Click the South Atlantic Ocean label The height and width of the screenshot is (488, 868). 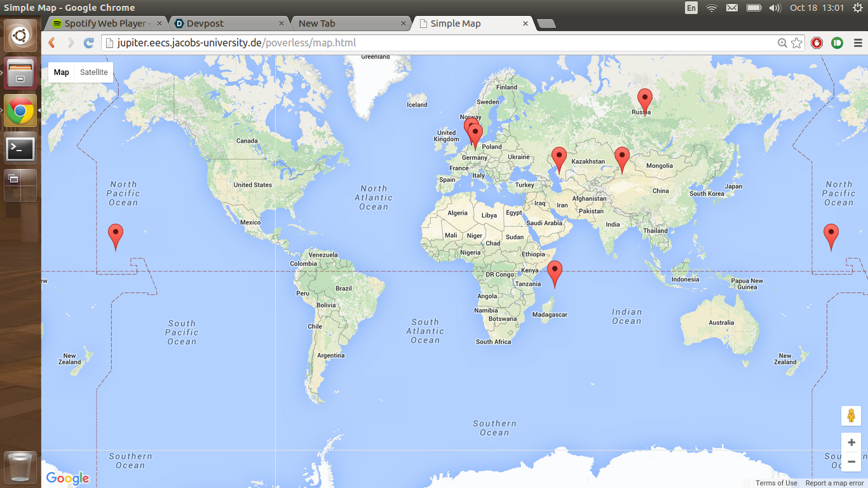pos(425,331)
